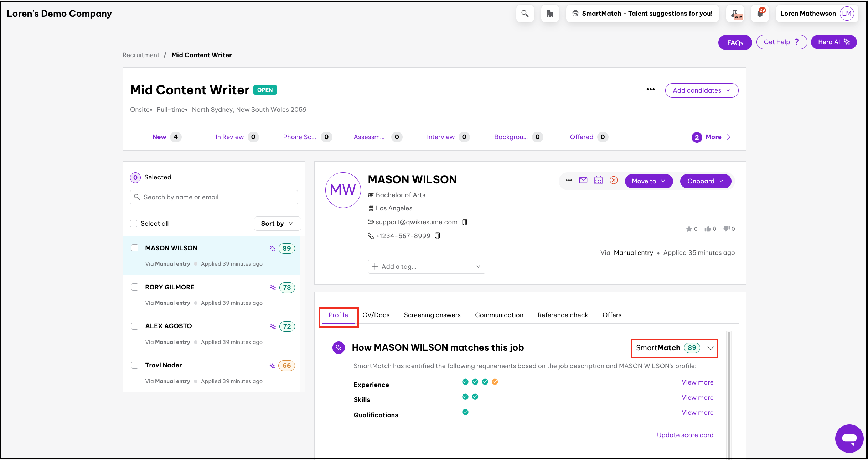Click the beta lab flask icon
868x460 pixels.
pos(735,14)
